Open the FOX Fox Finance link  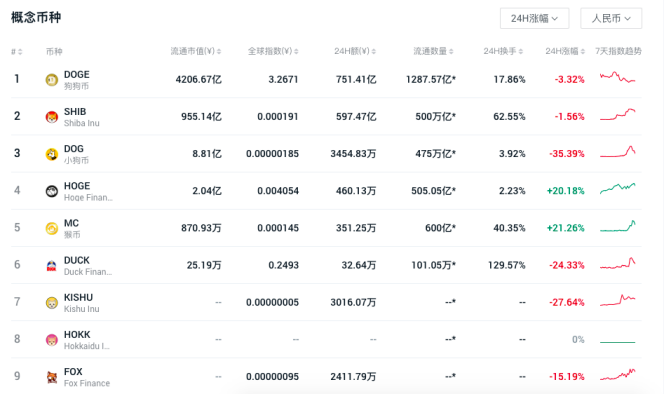point(87,377)
